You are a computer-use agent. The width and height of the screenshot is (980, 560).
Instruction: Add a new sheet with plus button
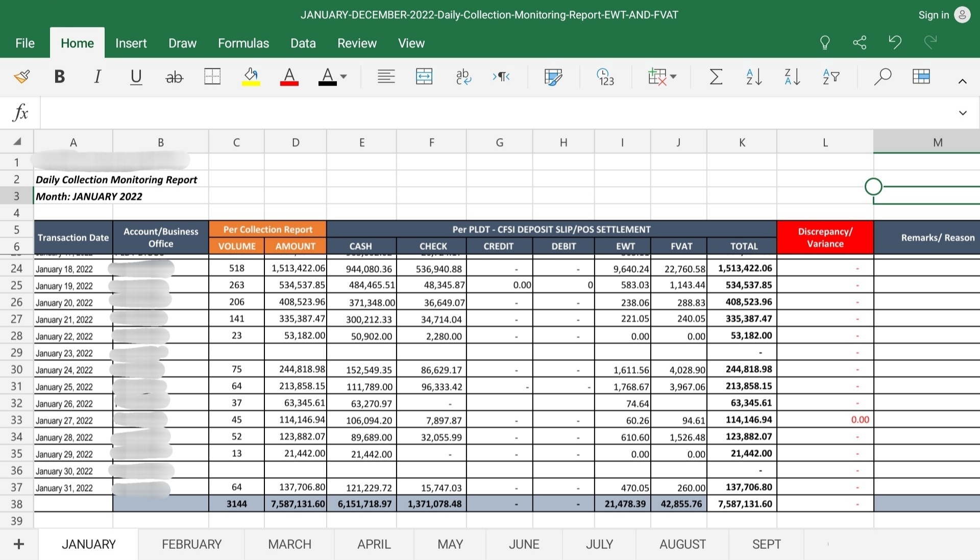[19, 544]
